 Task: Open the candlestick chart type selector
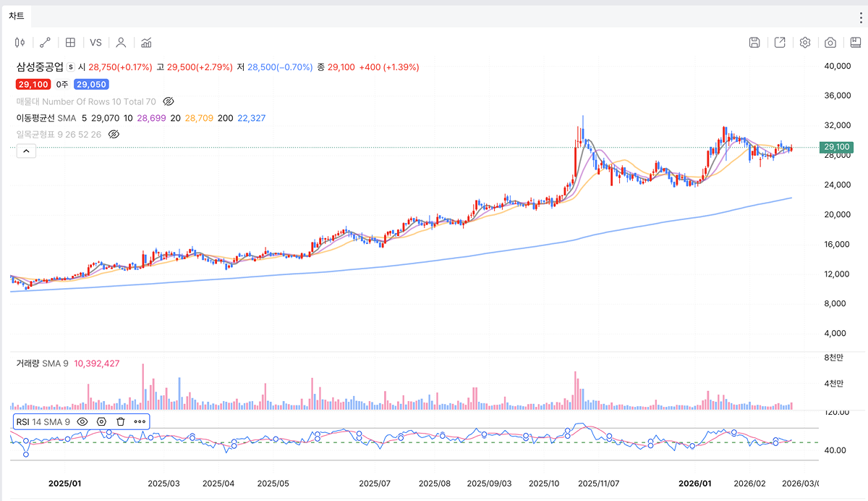tap(20, 43)
